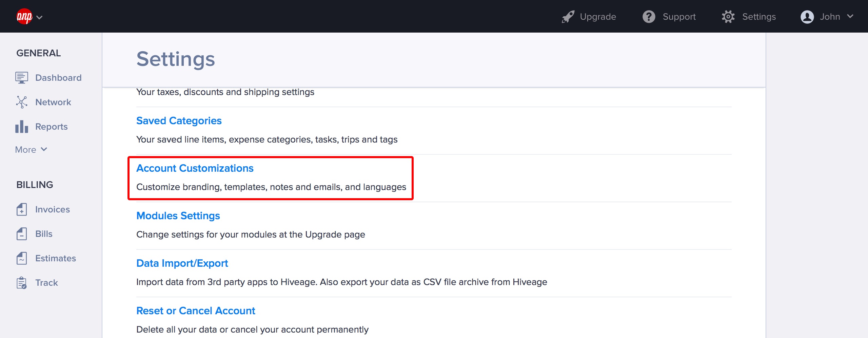
Task: Expand the John account dropdown chevron
Action: [x=850, y=16]
